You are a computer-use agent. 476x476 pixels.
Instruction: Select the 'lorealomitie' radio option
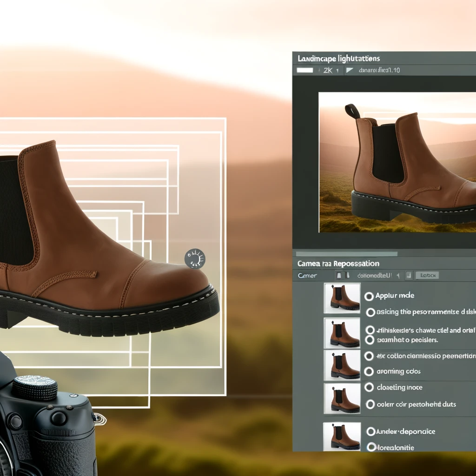click(x=371, y=447)
